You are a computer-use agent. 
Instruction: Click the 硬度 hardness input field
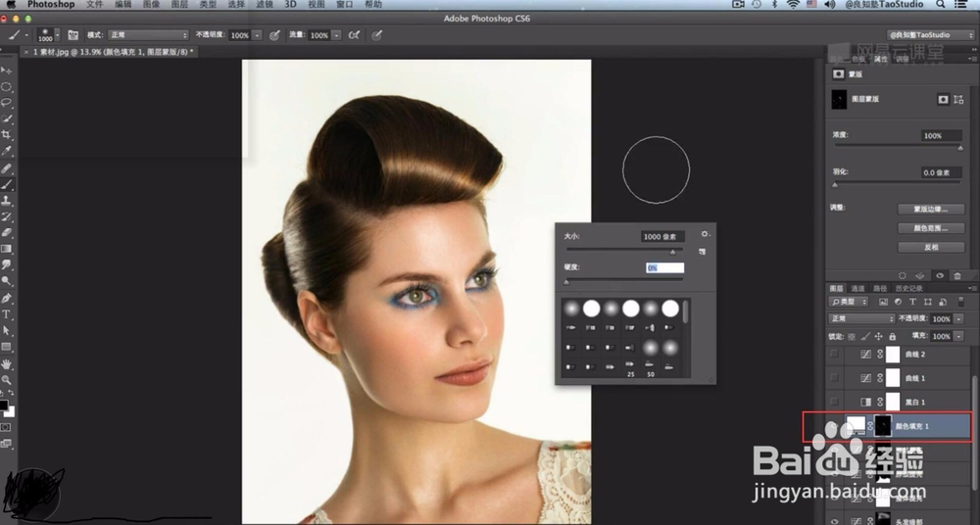point(663,267)
